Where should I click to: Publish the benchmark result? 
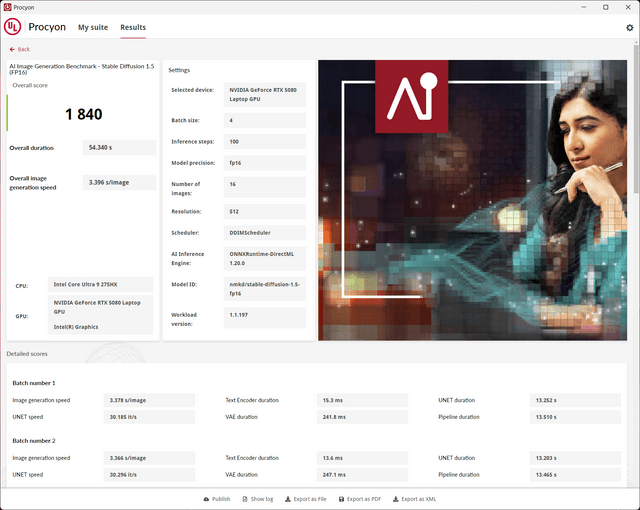click(217, 499)
